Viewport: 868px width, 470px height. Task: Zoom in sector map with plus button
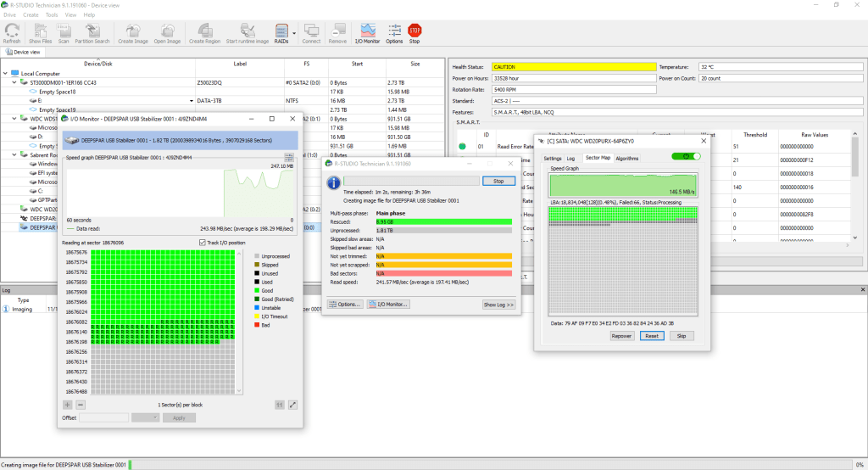[x=68, y=405]
